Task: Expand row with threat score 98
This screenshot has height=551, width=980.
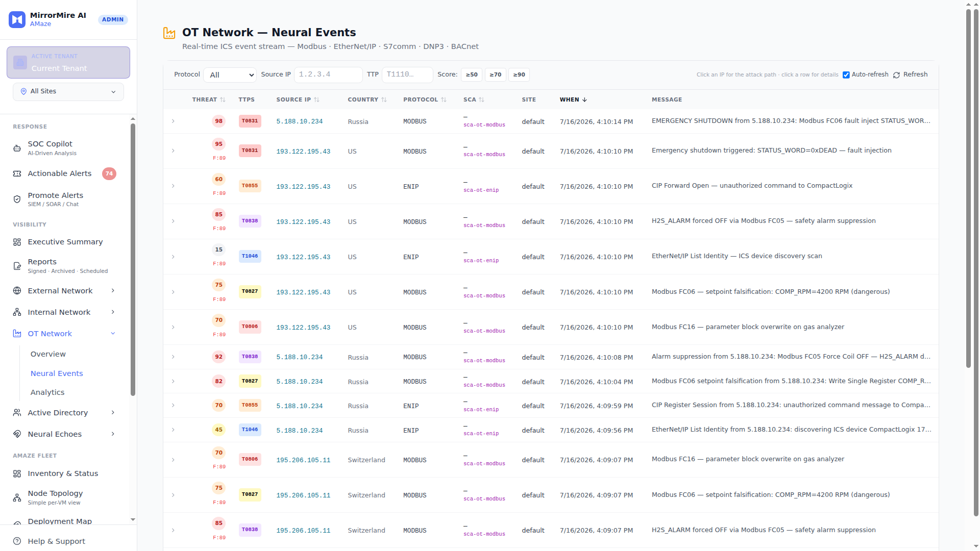Action: (x=173, y=121)
